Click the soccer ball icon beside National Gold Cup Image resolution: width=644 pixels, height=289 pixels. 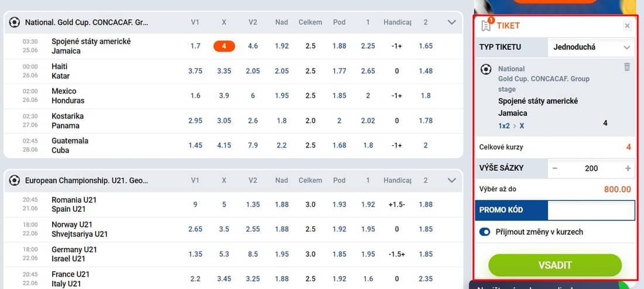point(15,22)
